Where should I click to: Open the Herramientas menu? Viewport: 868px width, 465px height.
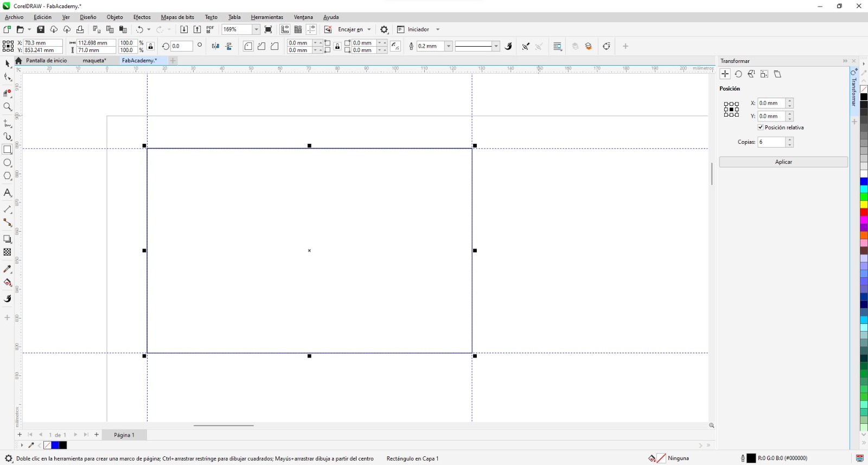tap(267, 17)
